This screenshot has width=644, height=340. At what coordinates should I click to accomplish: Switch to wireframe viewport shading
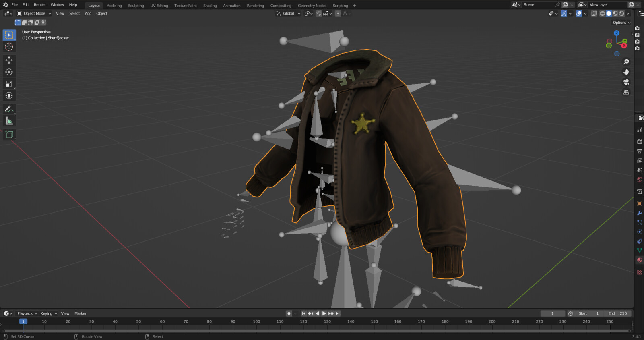coord(603,14)
